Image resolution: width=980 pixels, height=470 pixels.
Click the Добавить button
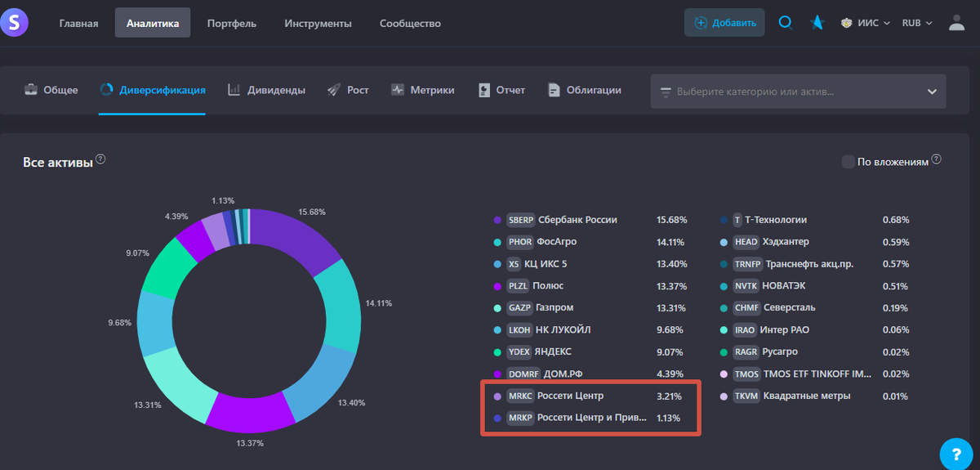point(724,23)
